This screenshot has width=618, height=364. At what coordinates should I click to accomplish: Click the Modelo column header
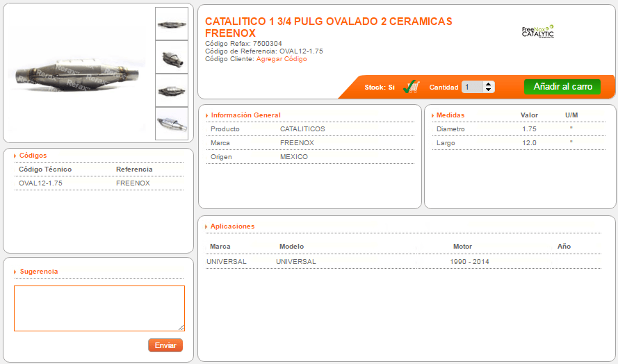coord(292,247)
